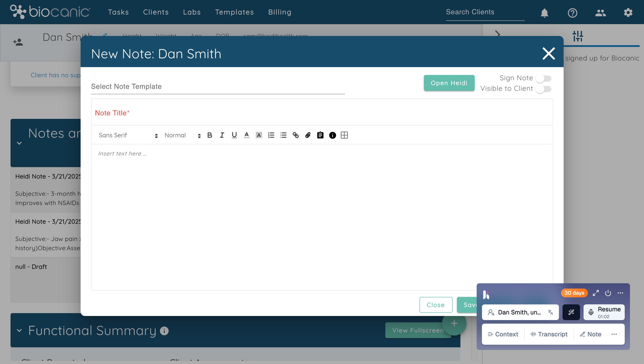
Task: Open the notifications bell
Action: (544, 12)
